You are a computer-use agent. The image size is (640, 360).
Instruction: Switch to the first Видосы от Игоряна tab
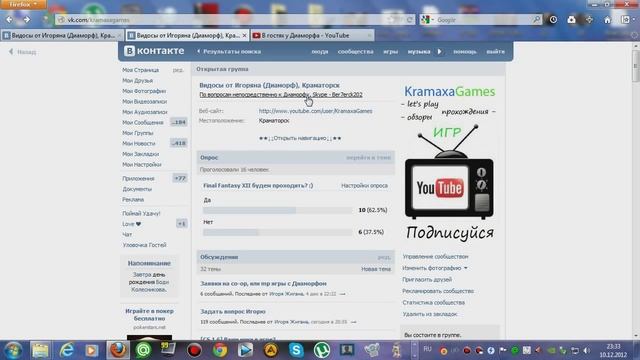62,36
